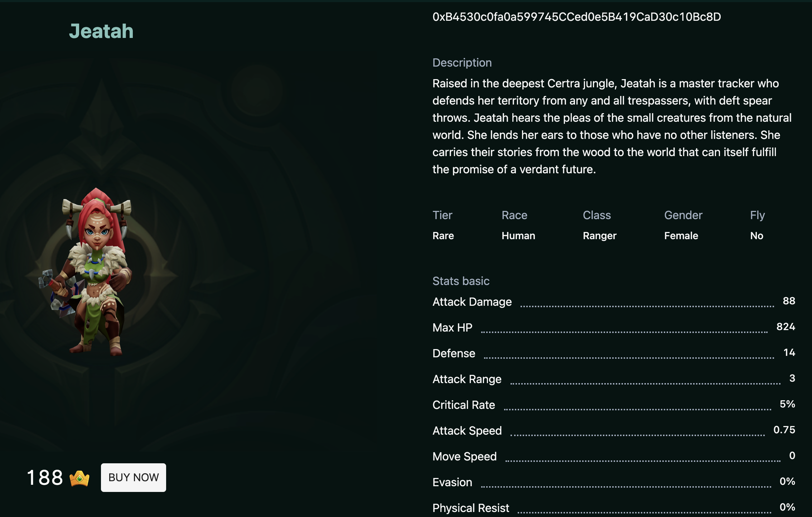Click the Jeatah character image
Image resolution: width=812 pixels, height=517 pixels.
click(92, 273)
